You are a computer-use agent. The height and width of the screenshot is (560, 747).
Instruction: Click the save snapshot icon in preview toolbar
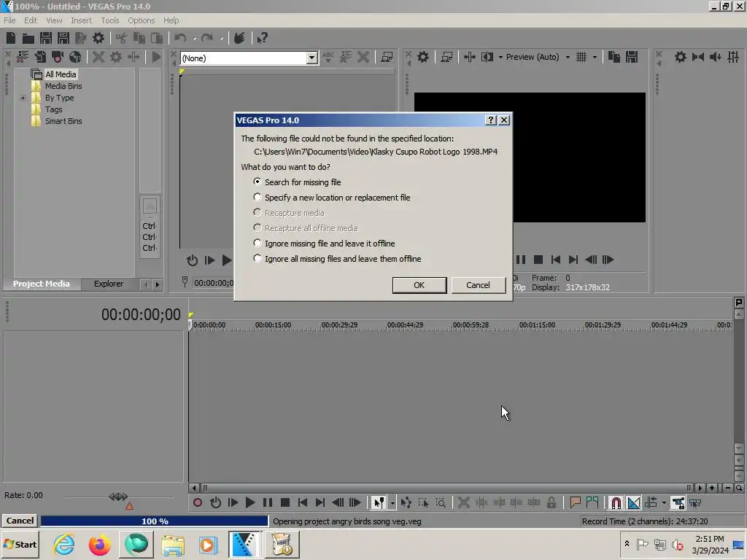click(632, 57)
